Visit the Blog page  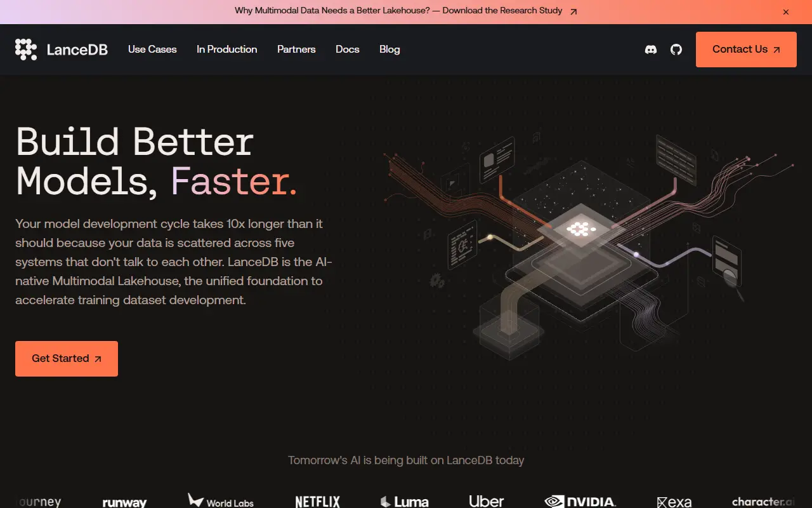(390, 50)
